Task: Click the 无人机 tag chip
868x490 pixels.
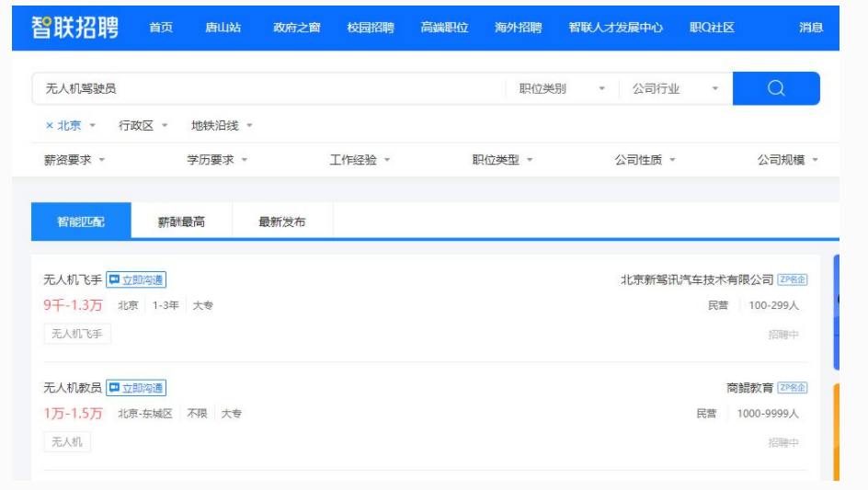Action: (67, 442)
